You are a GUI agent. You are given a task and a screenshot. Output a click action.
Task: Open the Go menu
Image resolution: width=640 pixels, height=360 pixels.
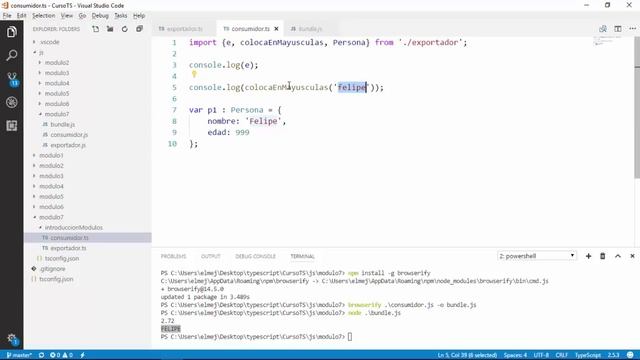pyautogui.click(x=82, y=16)
